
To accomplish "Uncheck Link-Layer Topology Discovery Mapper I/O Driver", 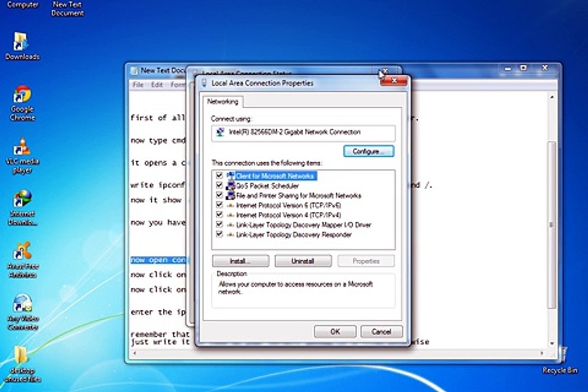I will [x=219, y=224].
